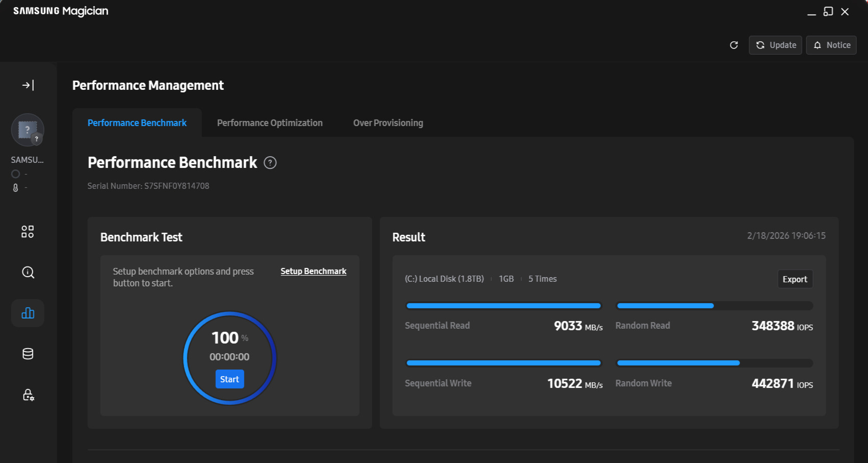Open Performance Management chart icon
Image resolution: width=868 pixels, height=463 pixels.
tap(28, 313)
